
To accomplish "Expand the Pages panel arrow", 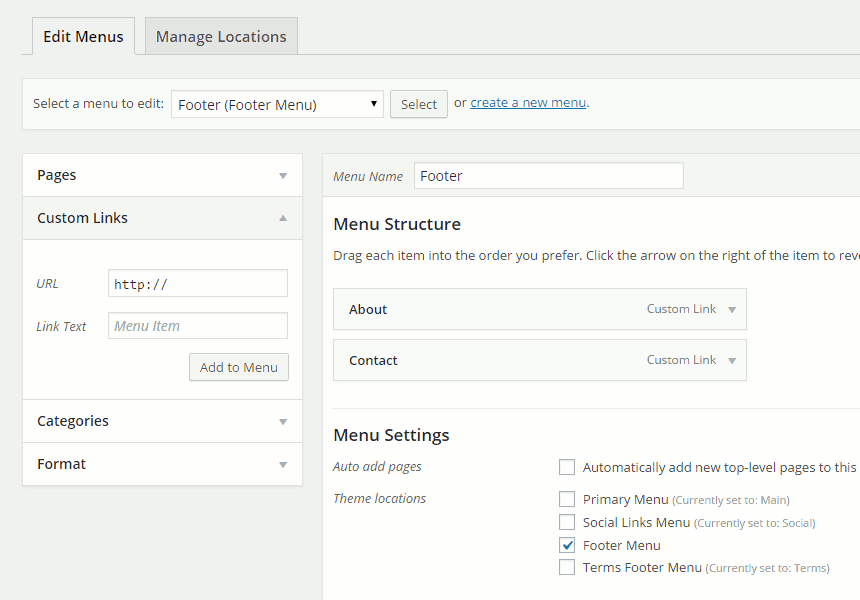I will click(283, 176).
